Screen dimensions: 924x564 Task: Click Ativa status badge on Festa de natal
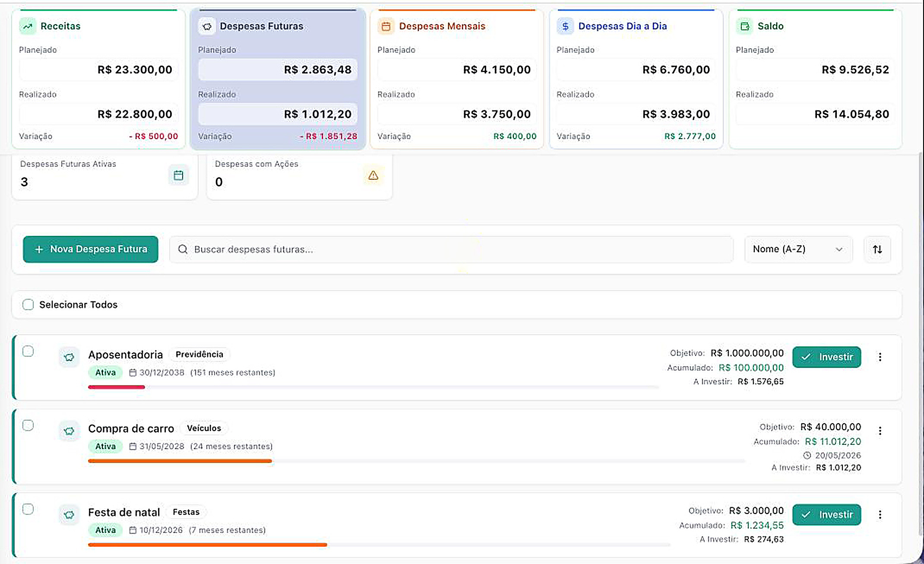click(x=105, y=530)
